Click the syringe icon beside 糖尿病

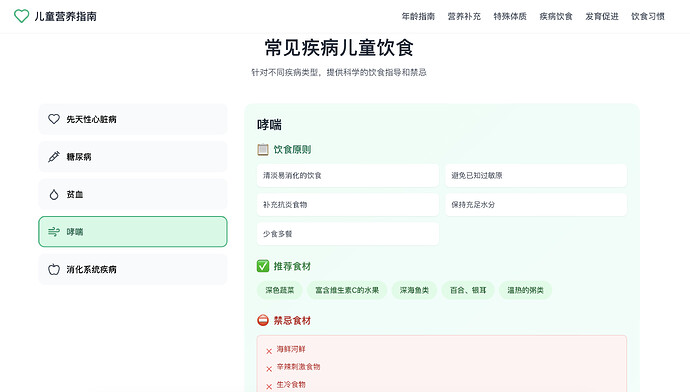[54, 157]
